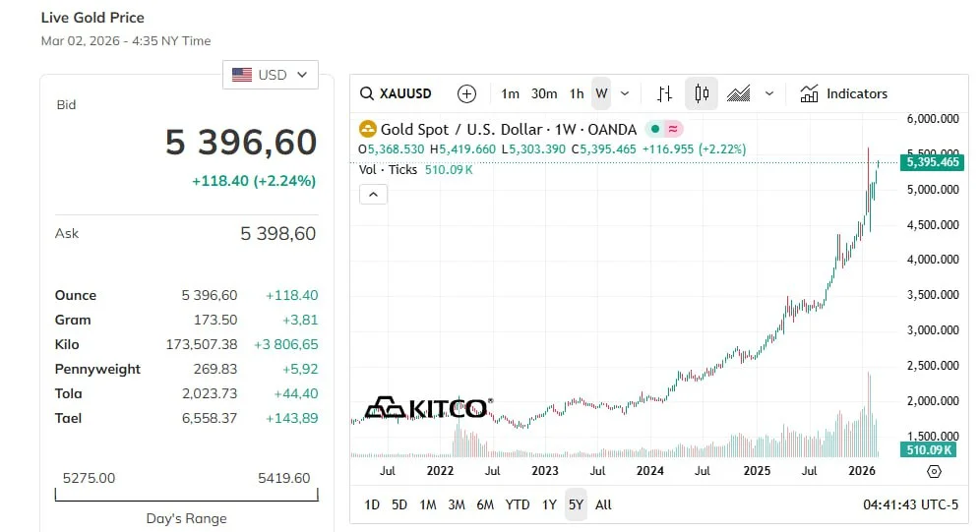The height and width of the screenshot is (532, 980).
Task: Select the candlestick chart style icon
Action: click(702, 94)
